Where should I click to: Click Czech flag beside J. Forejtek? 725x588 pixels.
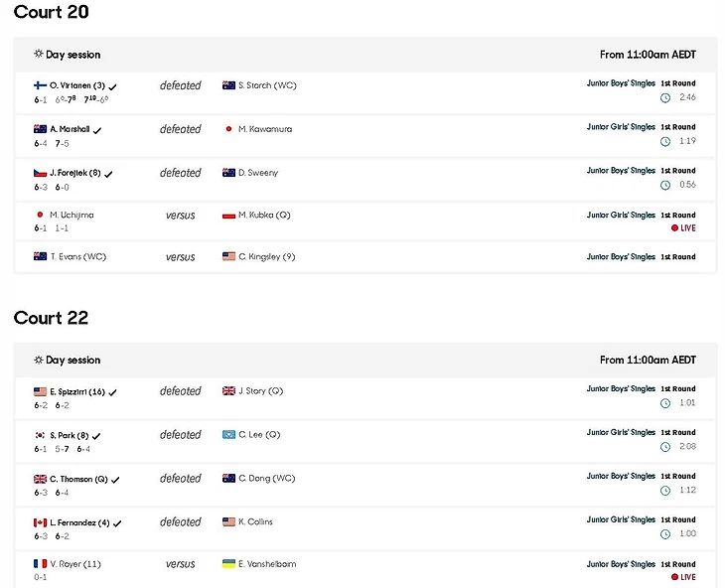click(40, 173)
